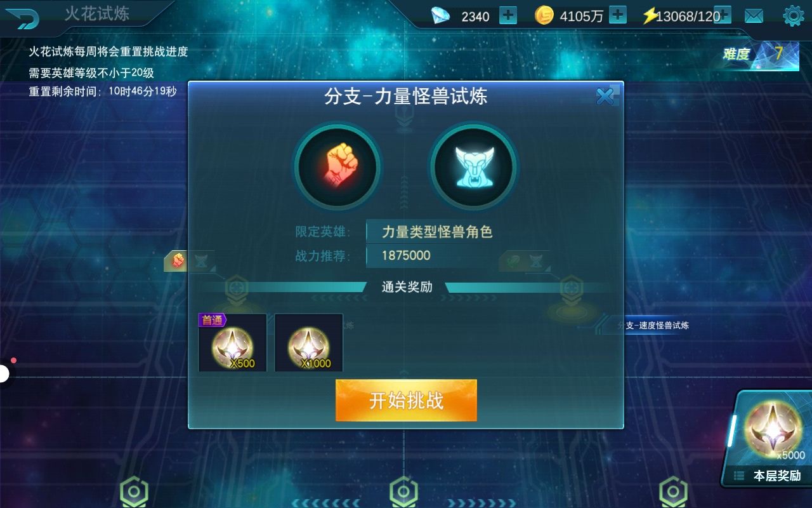Open the mail envelope icon
The width and height of the screenshot is (812, 508).
coord(754,16)
